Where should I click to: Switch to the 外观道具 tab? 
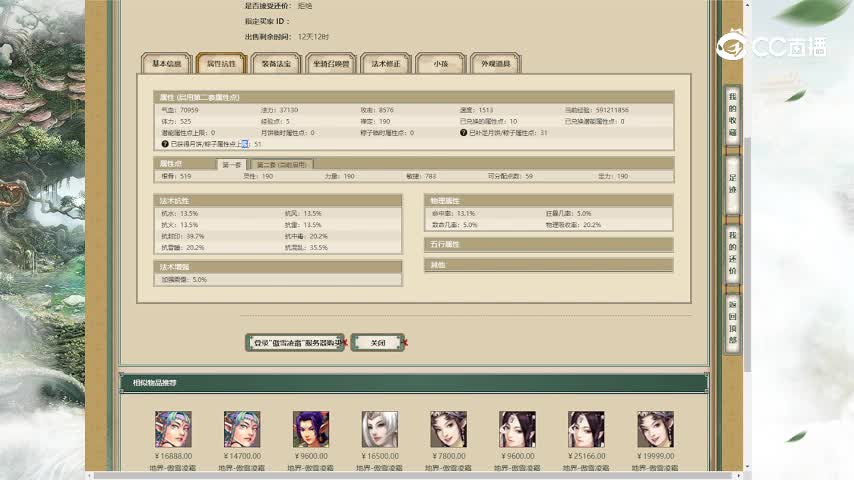coord(496,63)
